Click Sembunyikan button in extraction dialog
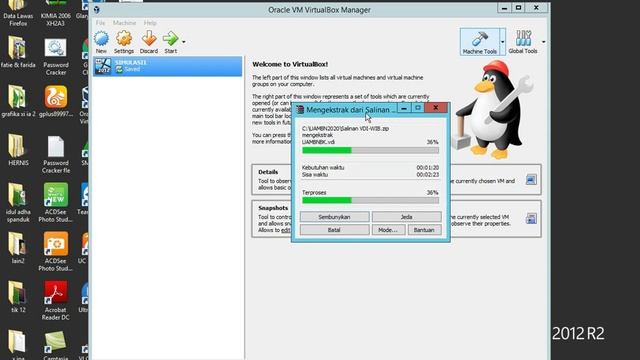 tap(334, 217)
